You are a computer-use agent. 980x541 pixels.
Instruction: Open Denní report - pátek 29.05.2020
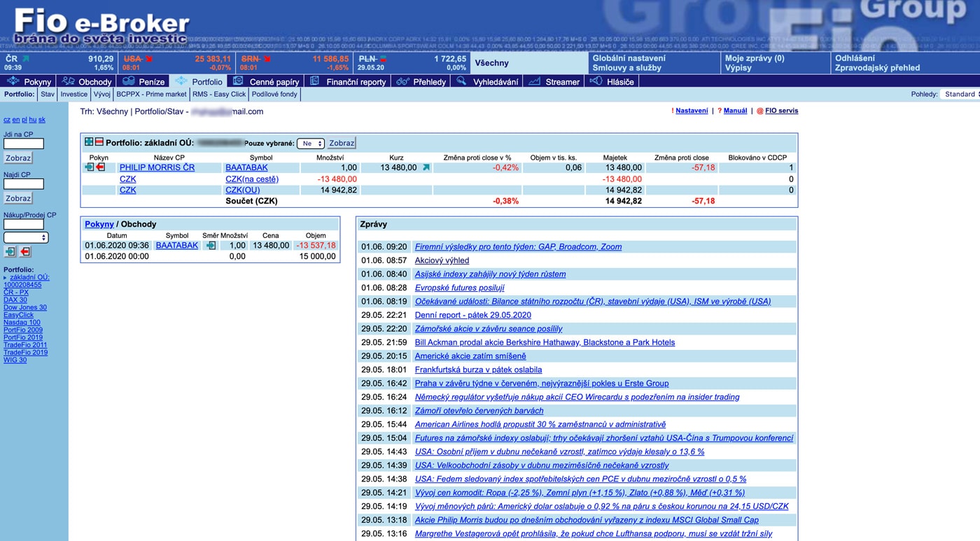pyautogui.click(x=473, y=315)
